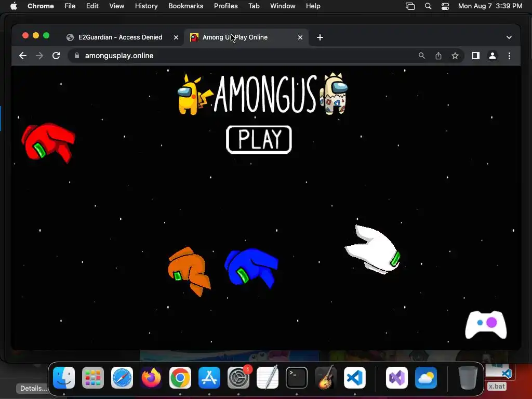Click the orange floating crewmate

(189, 271)
